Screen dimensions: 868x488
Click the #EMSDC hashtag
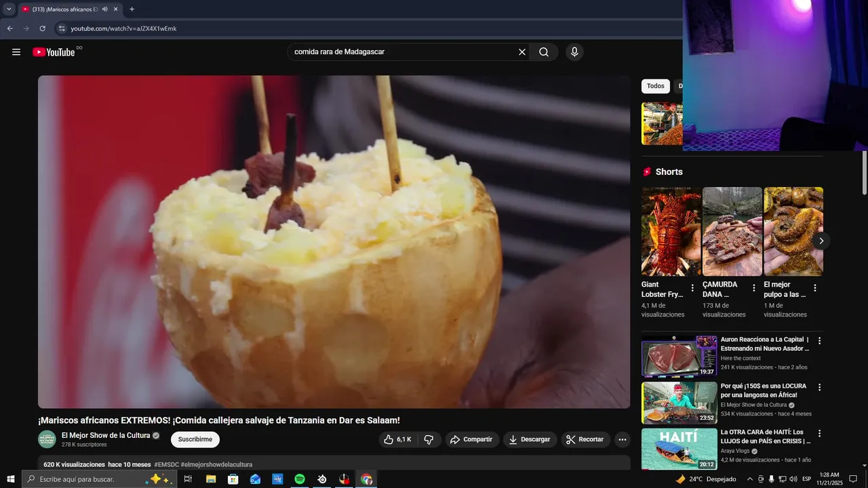pyautogui.click(x=166, y=464)
